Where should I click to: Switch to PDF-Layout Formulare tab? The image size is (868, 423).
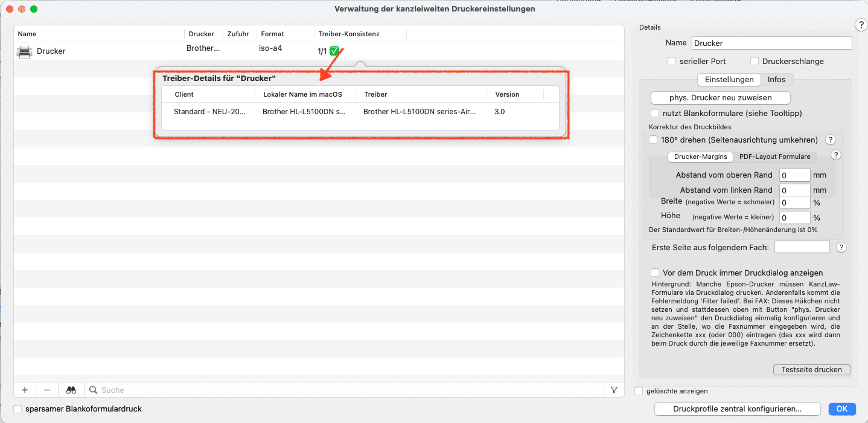(x=775, y=157)
